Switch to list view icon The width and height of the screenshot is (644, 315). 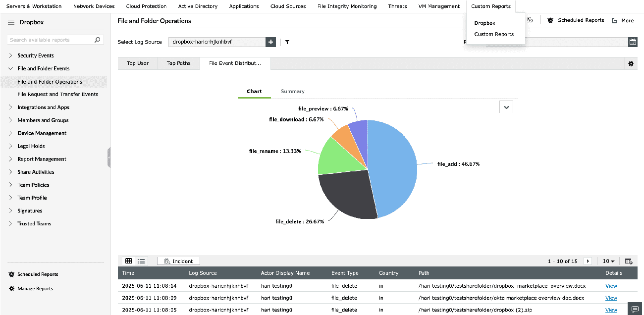tap(141, 261)
